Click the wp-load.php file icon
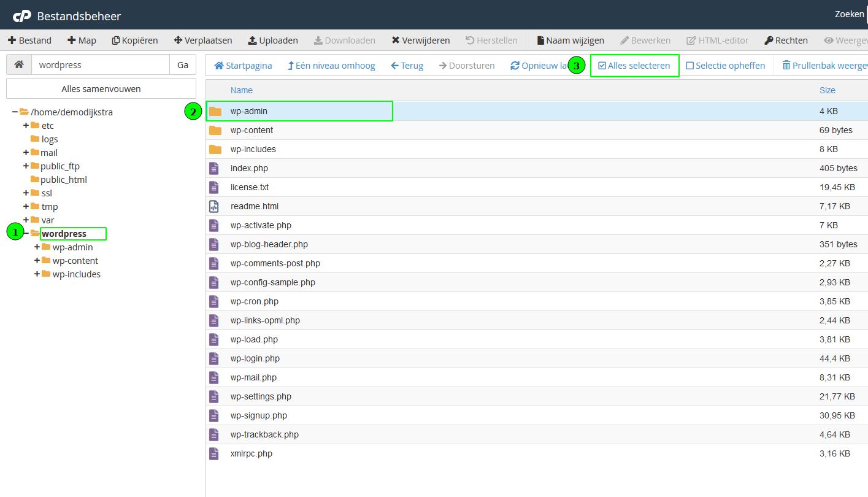Screen dimensions: 868x497 click(213, 339)
